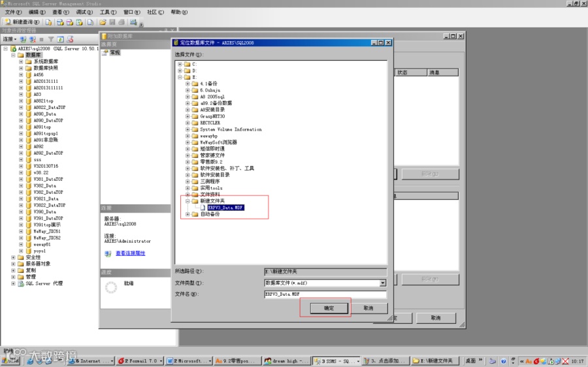Open the toolbar options arrow after Activity Monitor
This screenshot has height=367, width=588.
[141, 24]
